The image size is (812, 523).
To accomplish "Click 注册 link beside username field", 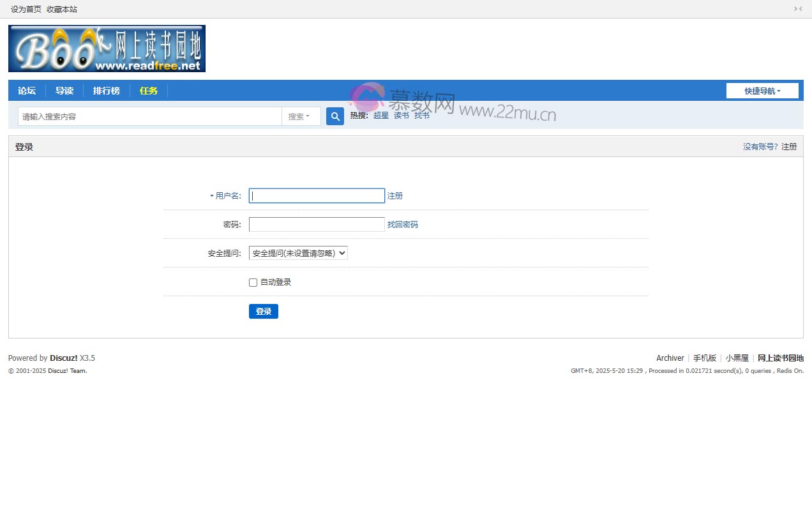I will tap(395, 196).
